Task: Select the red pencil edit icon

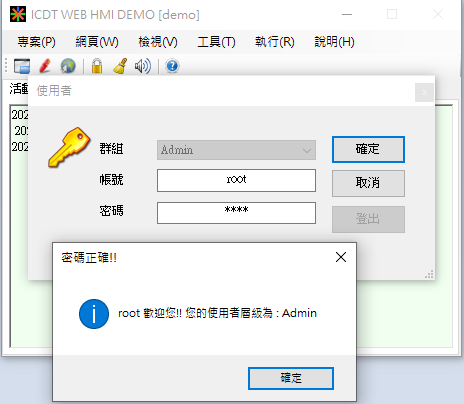Action: 45,66
